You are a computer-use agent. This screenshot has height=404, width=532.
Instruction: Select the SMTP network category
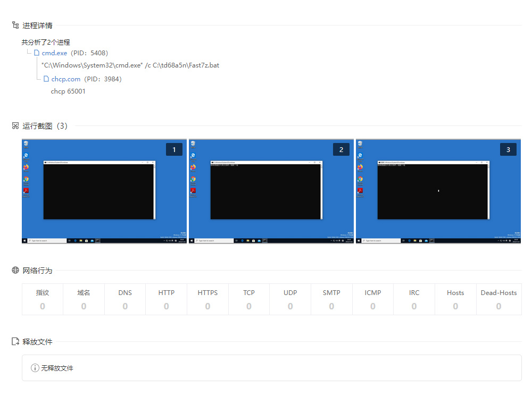331,299
